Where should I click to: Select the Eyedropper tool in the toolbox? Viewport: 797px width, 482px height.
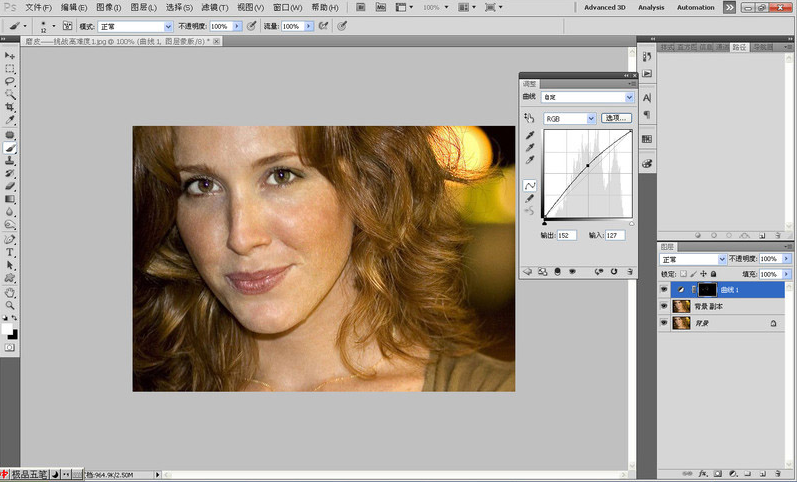(10, 120)
